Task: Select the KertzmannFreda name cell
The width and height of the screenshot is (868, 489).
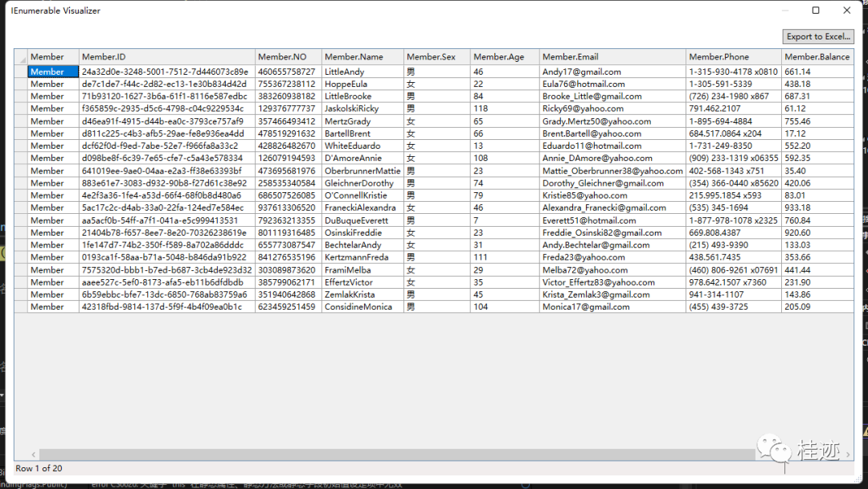Action: click(362, 257)
